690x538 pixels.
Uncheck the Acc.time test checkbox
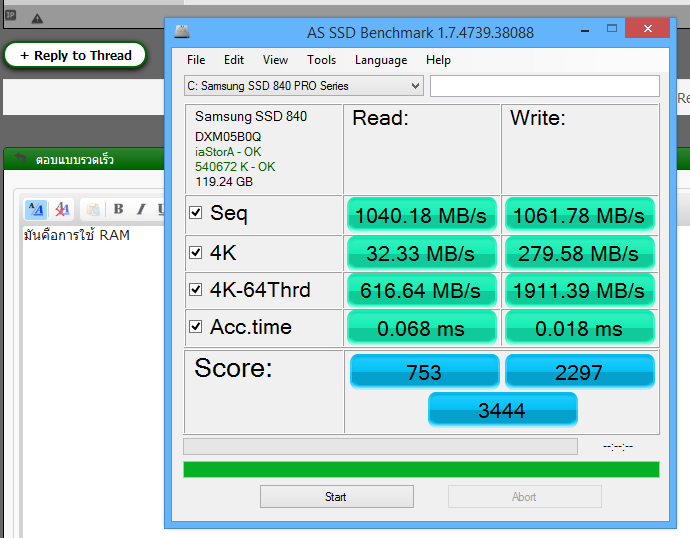coord(195,326)
